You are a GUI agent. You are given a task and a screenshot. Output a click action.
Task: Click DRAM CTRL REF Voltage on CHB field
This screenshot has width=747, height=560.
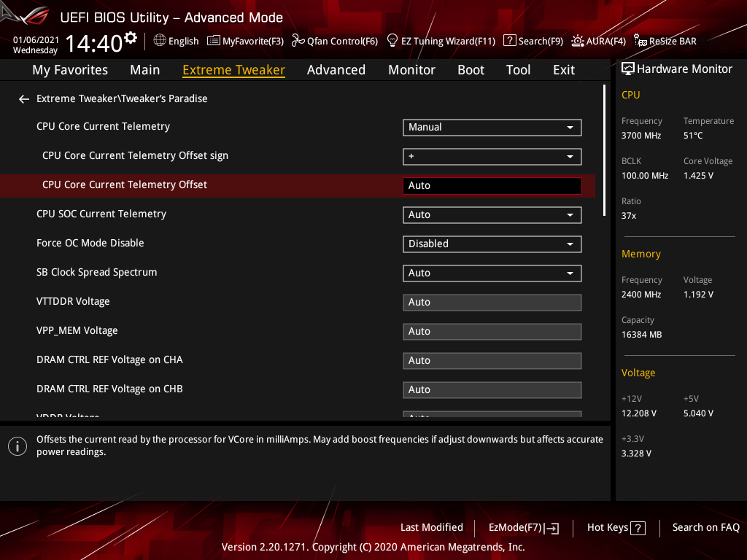coord(492,390)
